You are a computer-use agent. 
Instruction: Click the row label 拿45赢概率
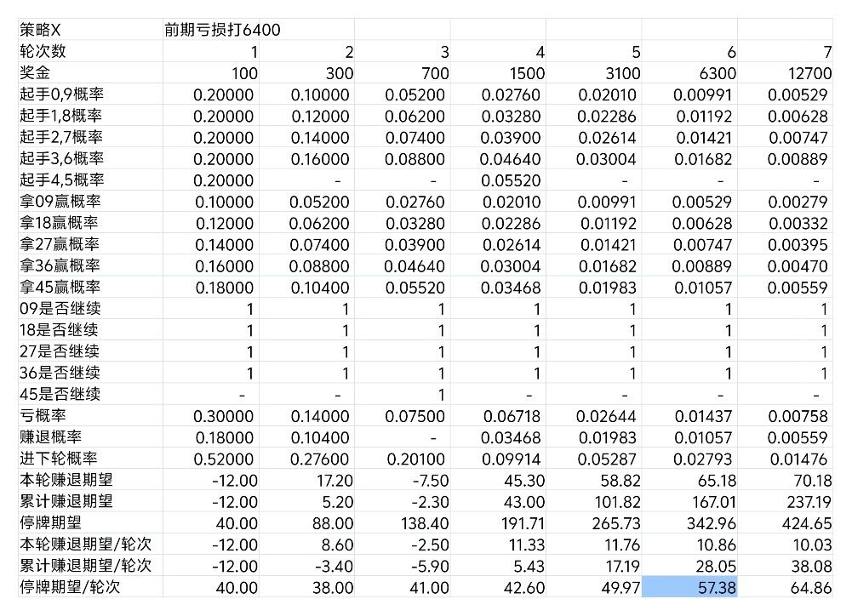coord(60,287)
